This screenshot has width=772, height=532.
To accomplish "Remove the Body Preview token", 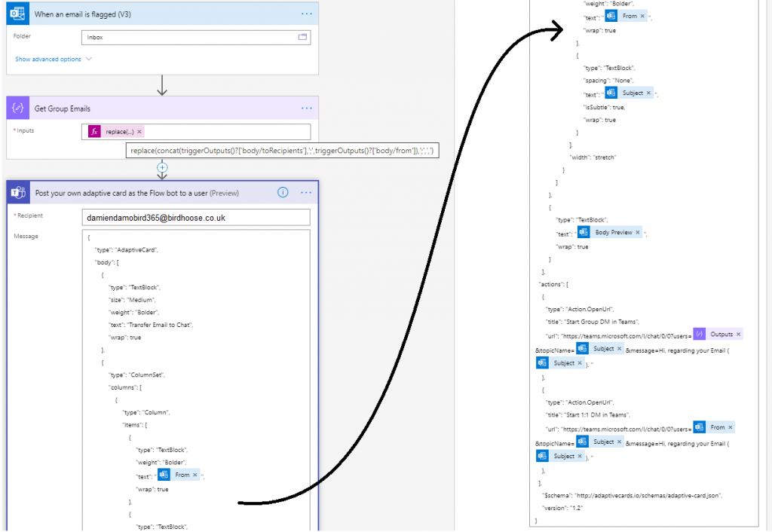I will tap(638, 233).
